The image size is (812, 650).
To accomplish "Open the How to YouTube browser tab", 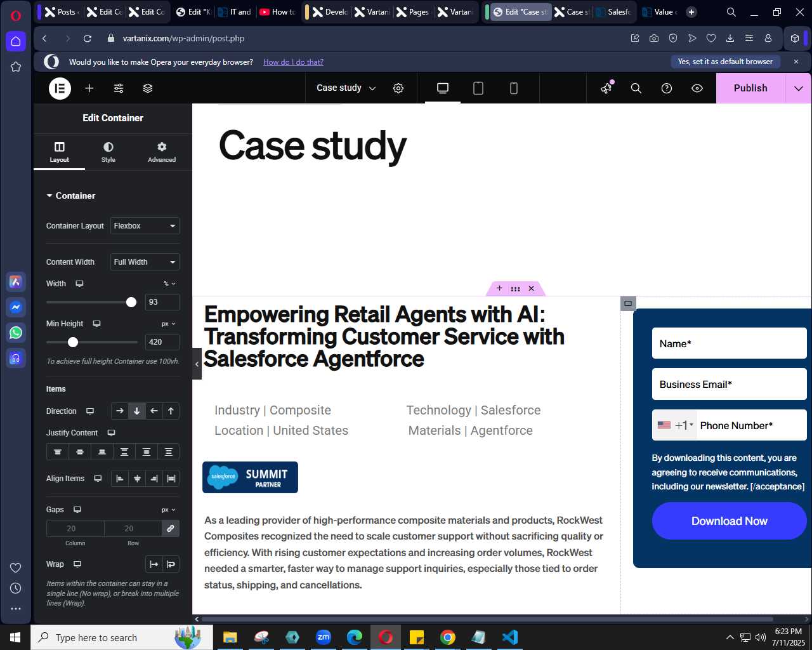I will click(x=277, y=12).
